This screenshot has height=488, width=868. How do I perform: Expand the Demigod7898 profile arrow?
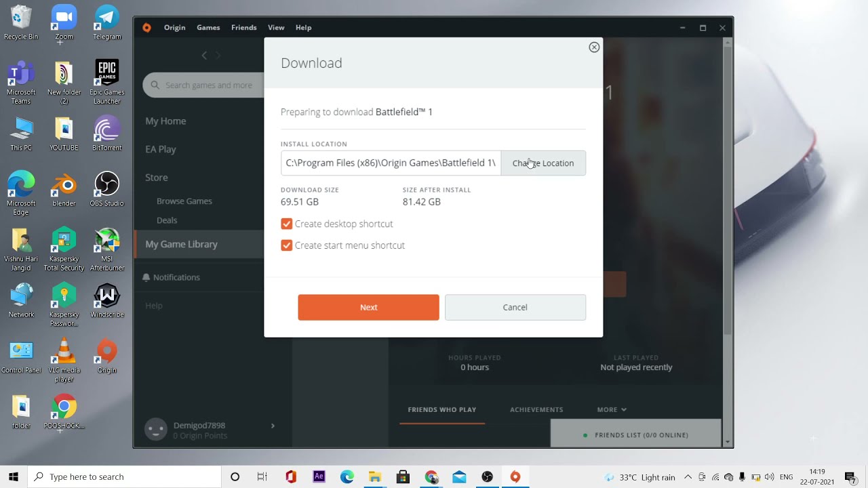pos(273,426)
